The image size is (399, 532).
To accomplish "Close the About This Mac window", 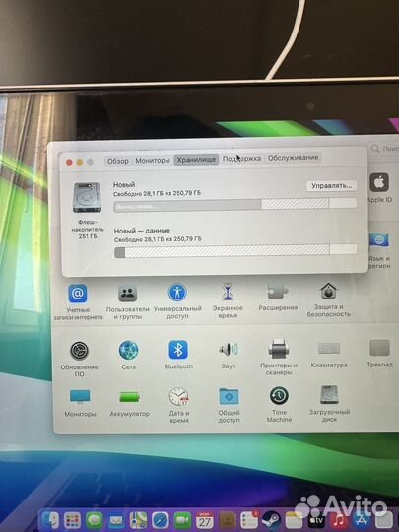I will click(69, 163).
